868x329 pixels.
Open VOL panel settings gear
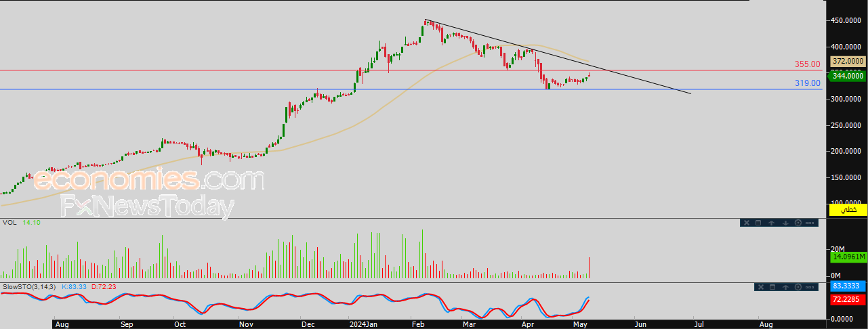(798, 223)
